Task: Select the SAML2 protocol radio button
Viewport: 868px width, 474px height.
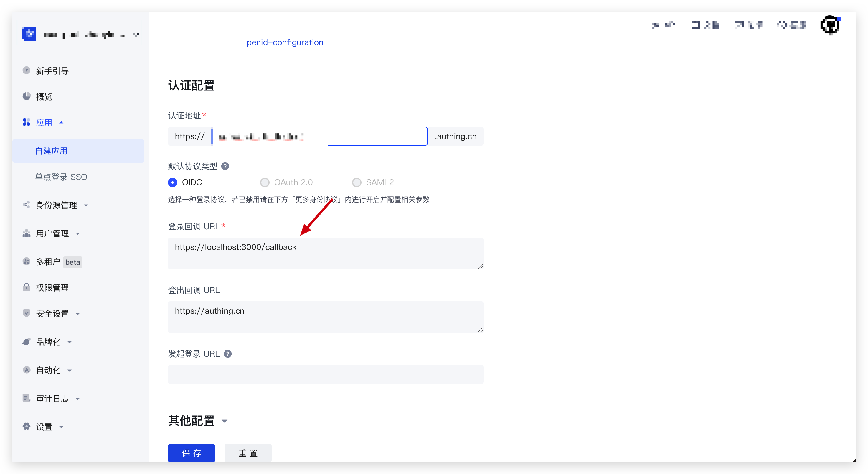Action: click(357, 182)
